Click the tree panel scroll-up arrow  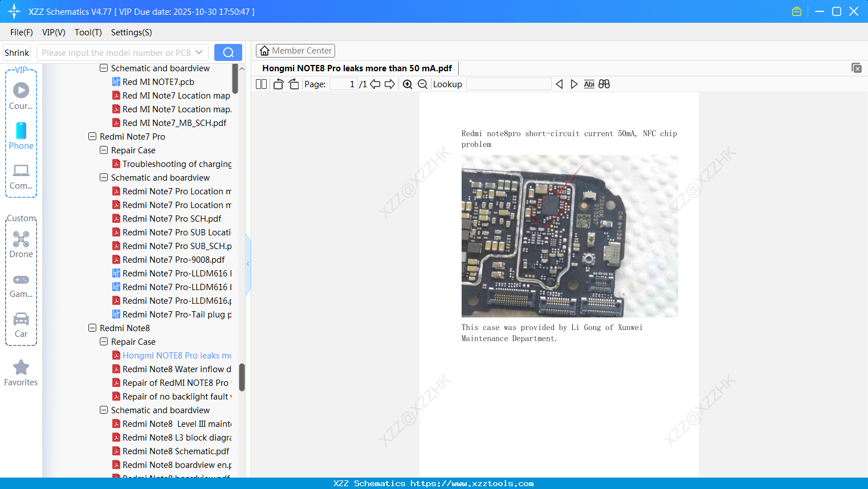point(242,68)
